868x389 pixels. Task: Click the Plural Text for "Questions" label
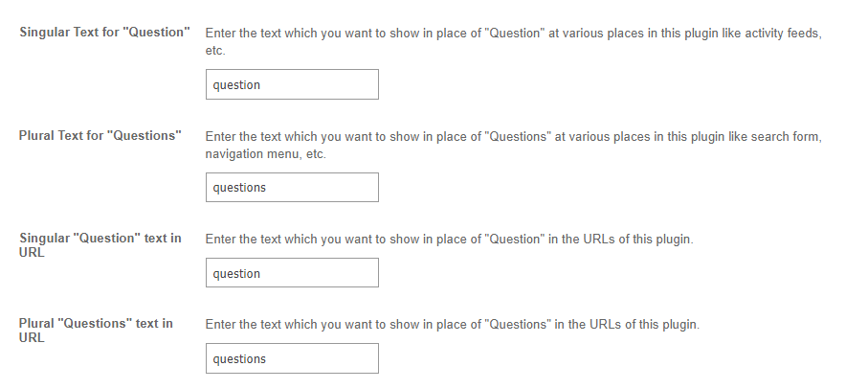[x=100, y=136]
